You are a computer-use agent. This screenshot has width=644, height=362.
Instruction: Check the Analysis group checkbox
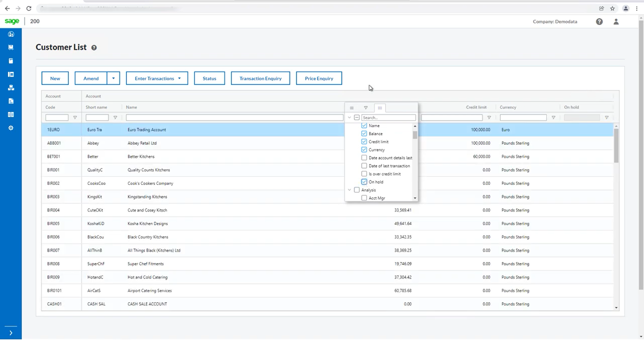[x=356, y=189]
